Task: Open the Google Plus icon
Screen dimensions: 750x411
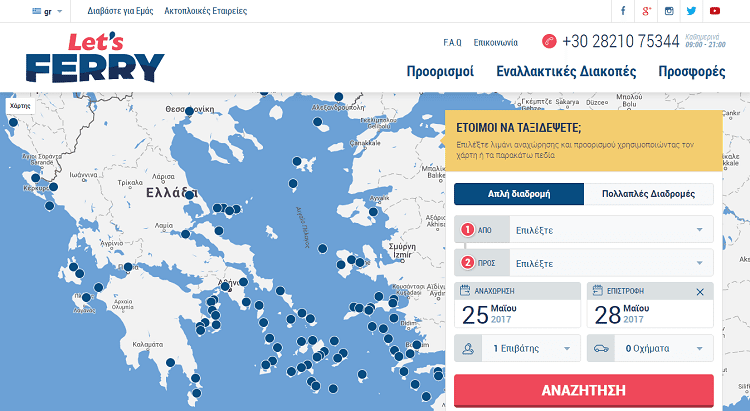Action: coord(646,11)
